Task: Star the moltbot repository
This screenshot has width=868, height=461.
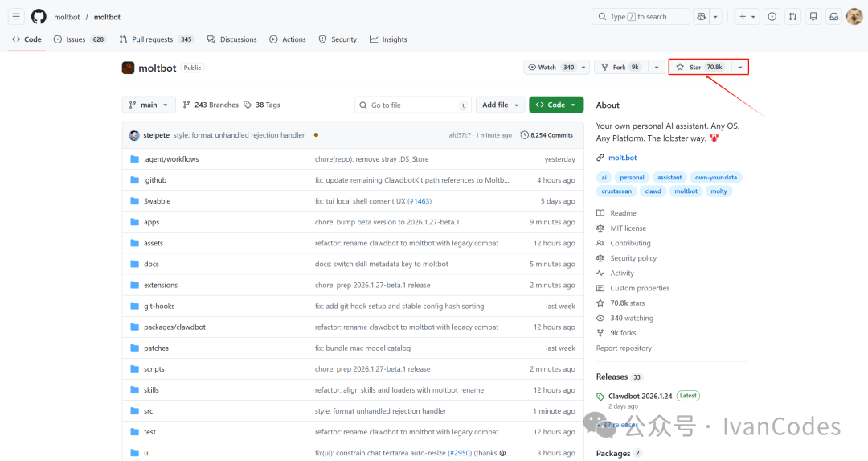Action: pos(700,67)
